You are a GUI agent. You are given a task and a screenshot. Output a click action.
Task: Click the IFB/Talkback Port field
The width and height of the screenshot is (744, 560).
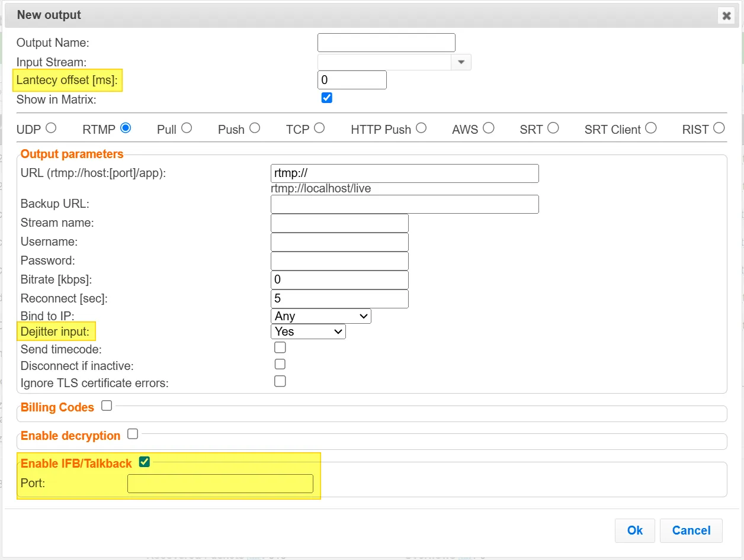click(220, 484)
